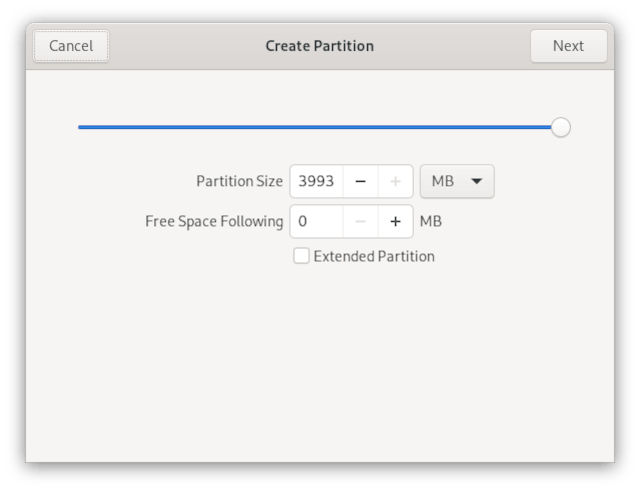Increase Partition Size with plus button
The image size is (640, 491).
click(x=395, y=182)
